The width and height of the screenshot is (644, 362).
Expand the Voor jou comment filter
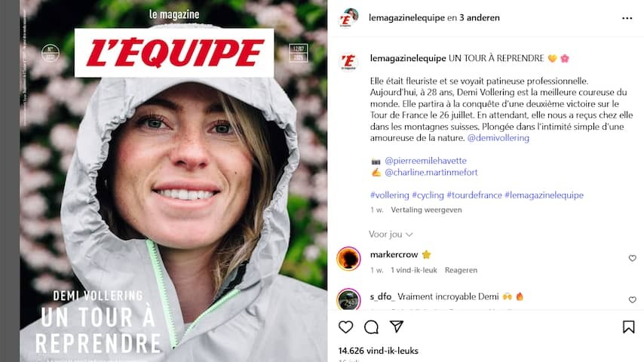(391, 235)
